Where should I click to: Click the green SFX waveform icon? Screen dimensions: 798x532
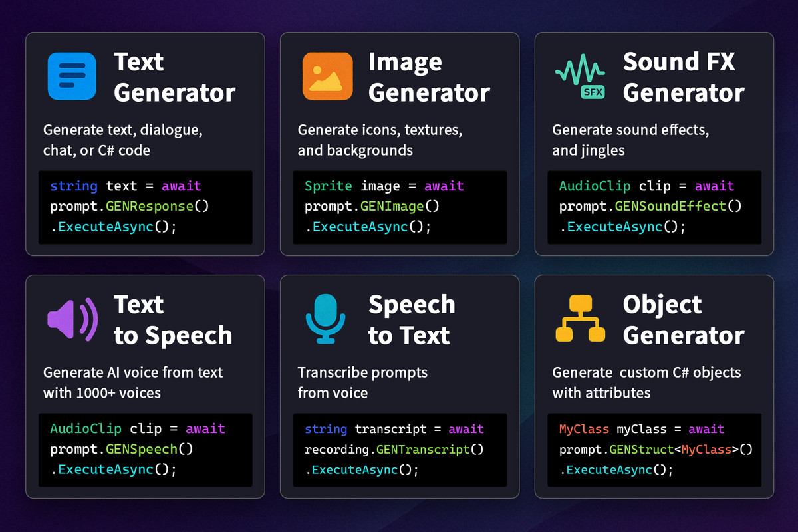click(581, 77)
